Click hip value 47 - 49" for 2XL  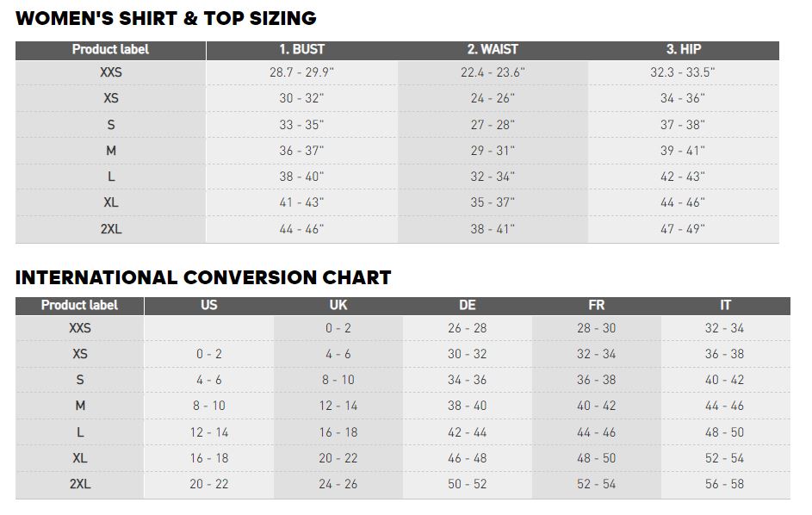point(683,229)
